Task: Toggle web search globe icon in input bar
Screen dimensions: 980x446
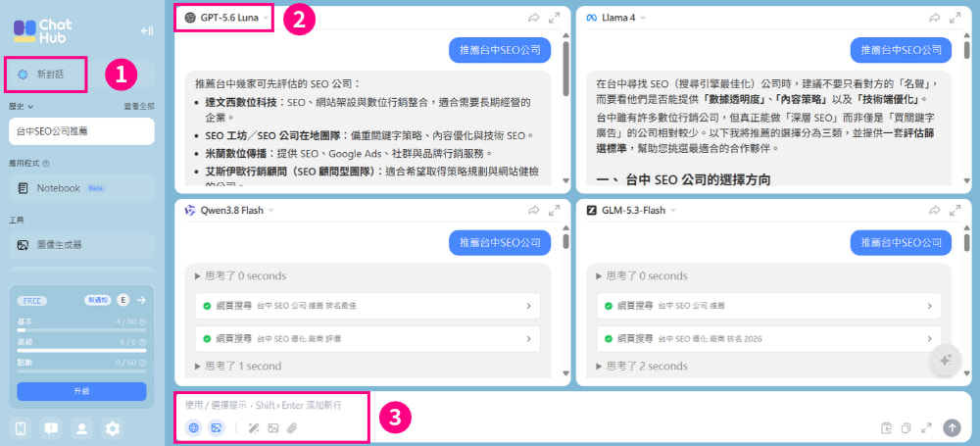Action: point(194,428)
